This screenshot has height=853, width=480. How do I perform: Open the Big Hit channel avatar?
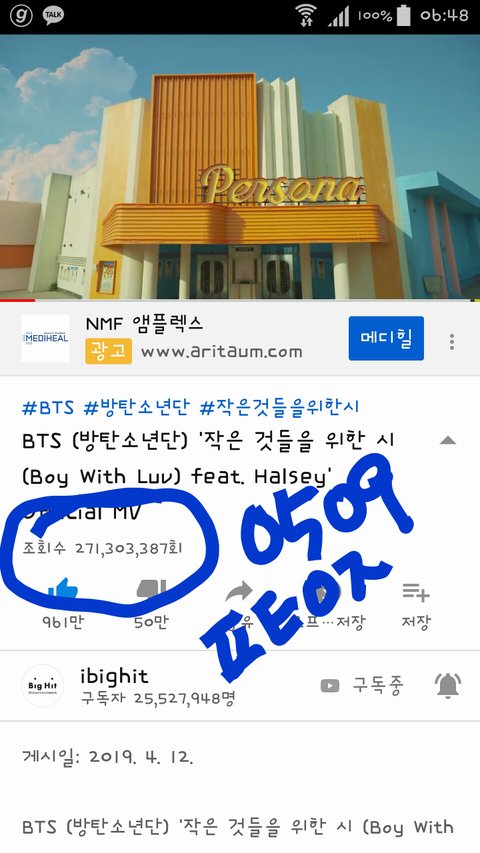coord(43,685)
